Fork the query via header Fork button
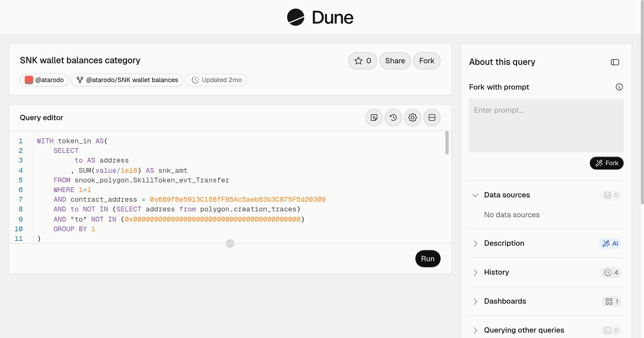The height and width of the screenshot is (338, 644). click(x=427, y=61)
